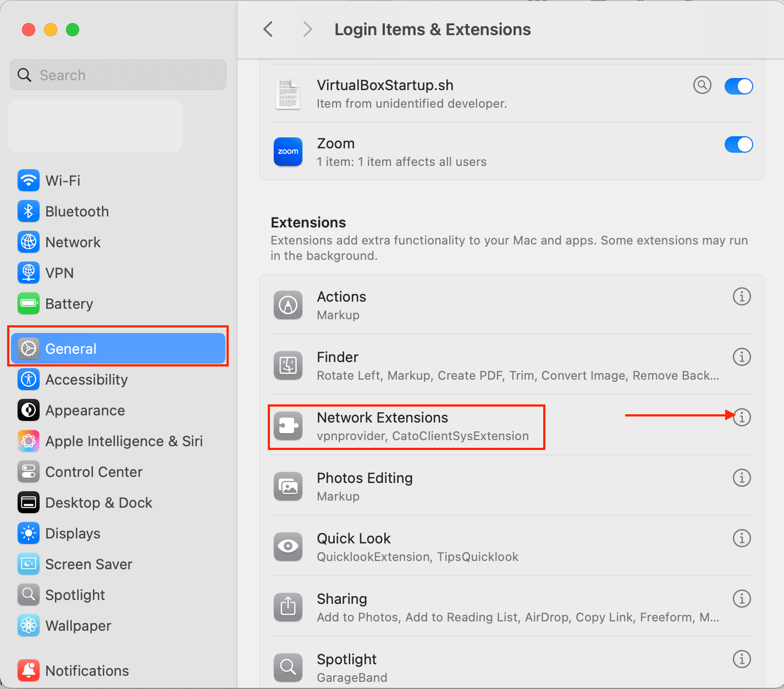Go back with the left chevron
Viewport: 784px width, 689px height.
pyautogui.click(x=268, y=29)
